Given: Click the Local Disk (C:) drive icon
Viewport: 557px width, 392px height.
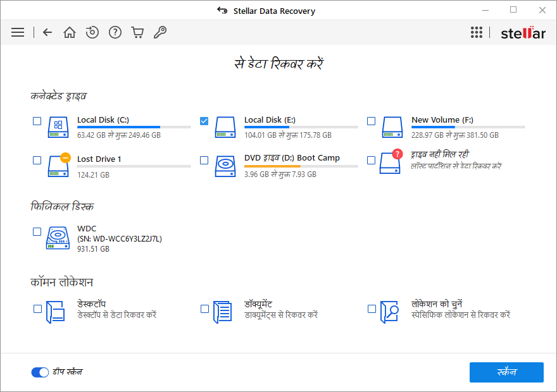Looking at the screenshot, I should pos(58,127).
